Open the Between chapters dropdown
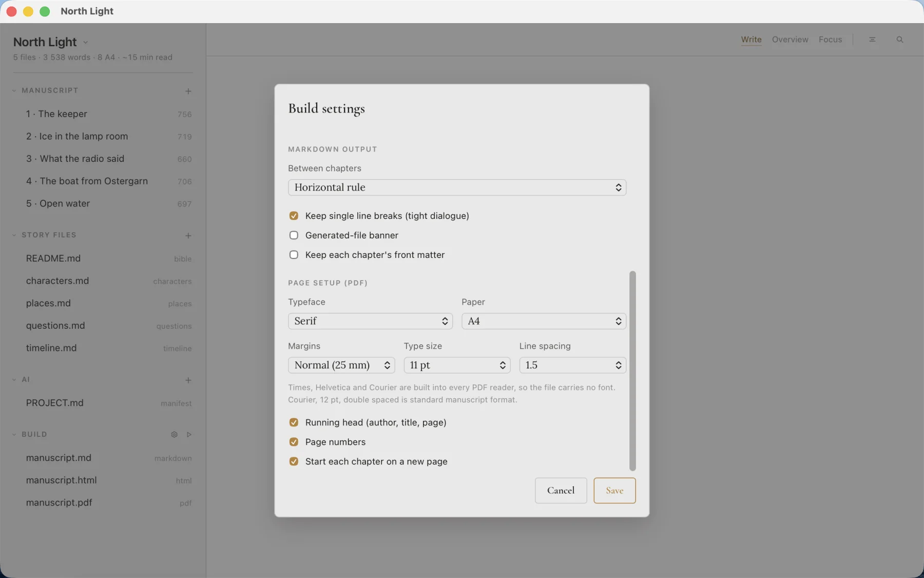 pos(457,188)
